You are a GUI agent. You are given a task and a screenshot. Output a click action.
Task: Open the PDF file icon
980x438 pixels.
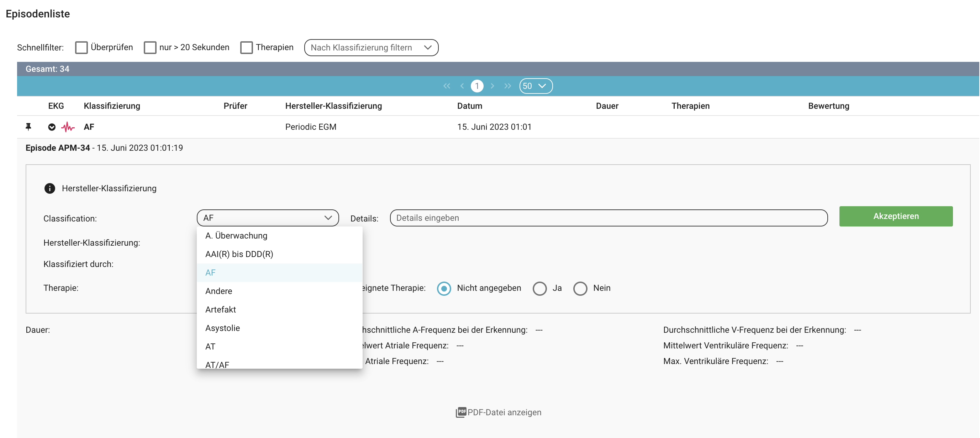tap(461, 412)
